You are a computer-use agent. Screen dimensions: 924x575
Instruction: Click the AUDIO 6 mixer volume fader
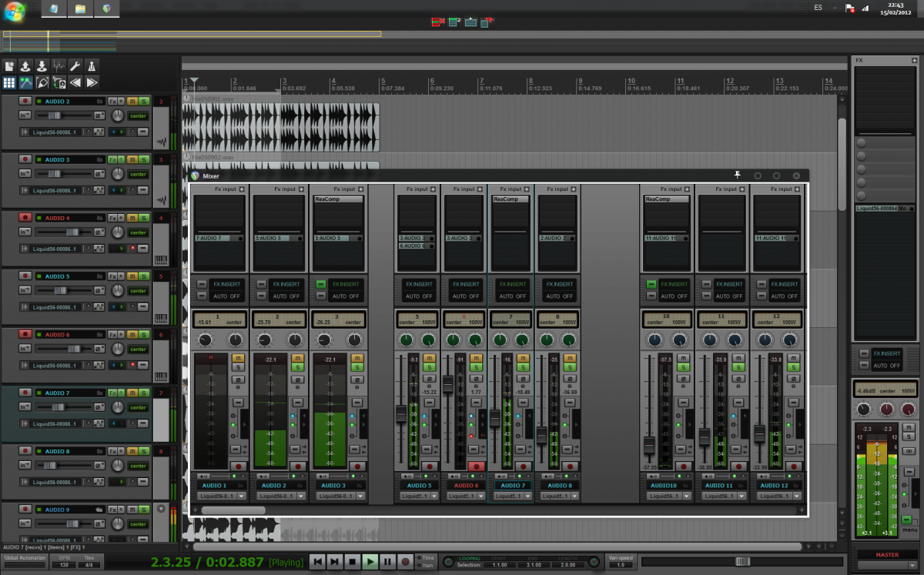click(x=448, y=384)
